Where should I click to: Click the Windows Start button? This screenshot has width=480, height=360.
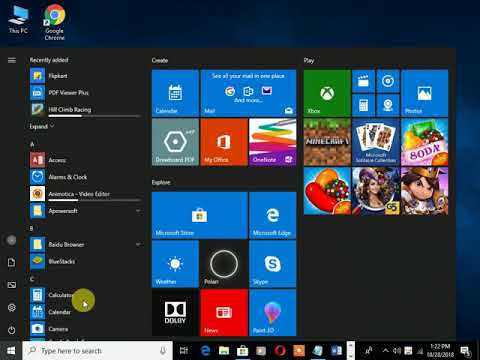[11, 350]
